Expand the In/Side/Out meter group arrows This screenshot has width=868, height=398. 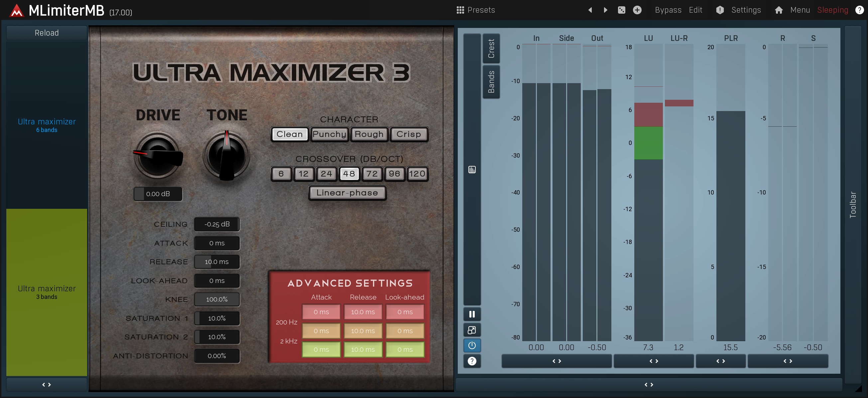(x=556, y=361)
